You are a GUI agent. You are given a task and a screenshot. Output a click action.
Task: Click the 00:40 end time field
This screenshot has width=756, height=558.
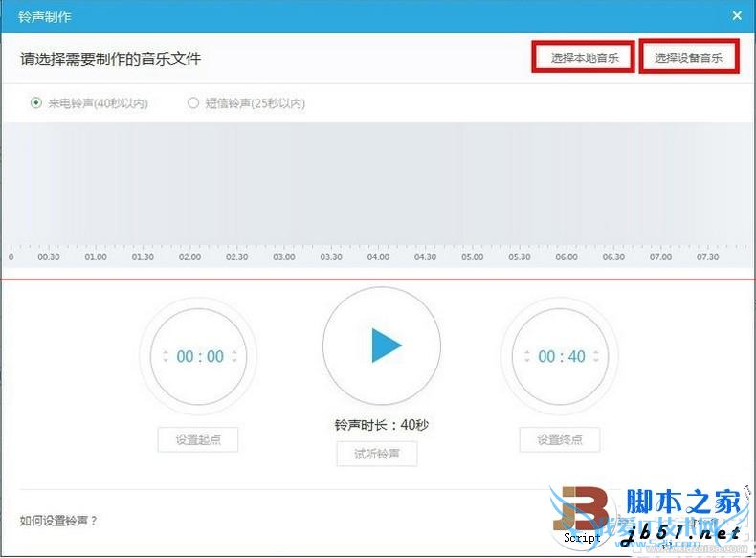(x=561, y=356)
